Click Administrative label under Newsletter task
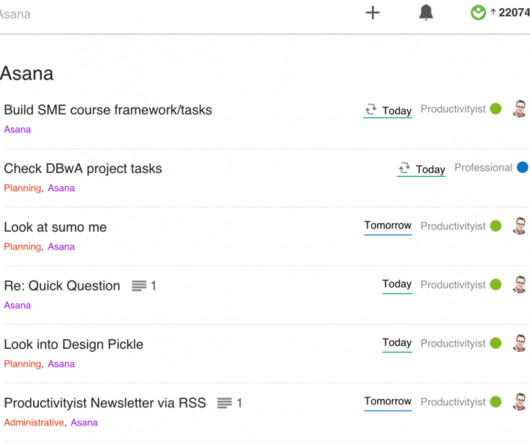 (34, 422)
